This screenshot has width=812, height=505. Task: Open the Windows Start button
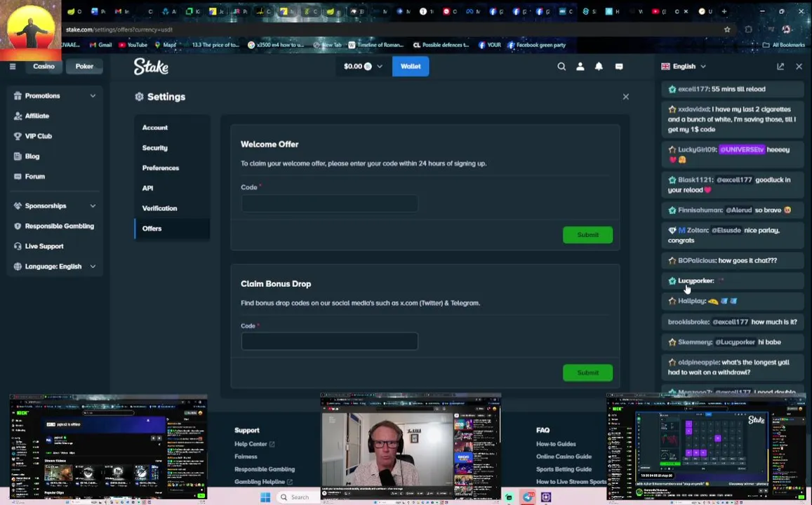coord(265,497)
